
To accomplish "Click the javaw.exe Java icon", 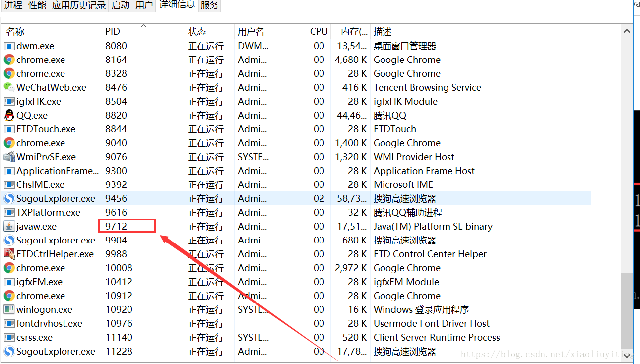I will point(9,226).
